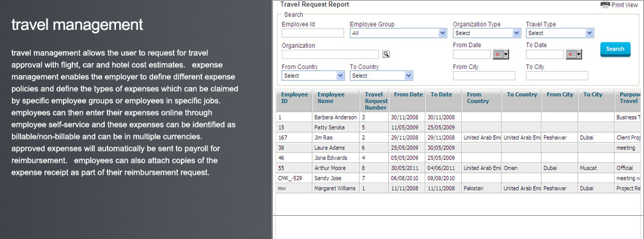This screenshot has width=644, height=239.
Task: Open the To Date calendar picker
Action: click(x=574, y=54)
